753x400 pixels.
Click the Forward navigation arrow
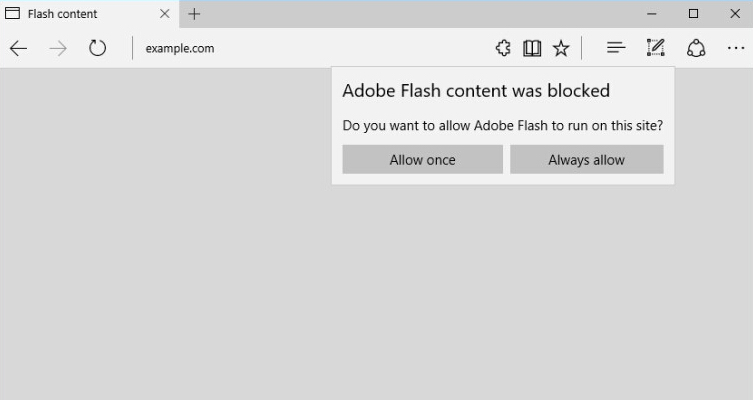point(57,48)
